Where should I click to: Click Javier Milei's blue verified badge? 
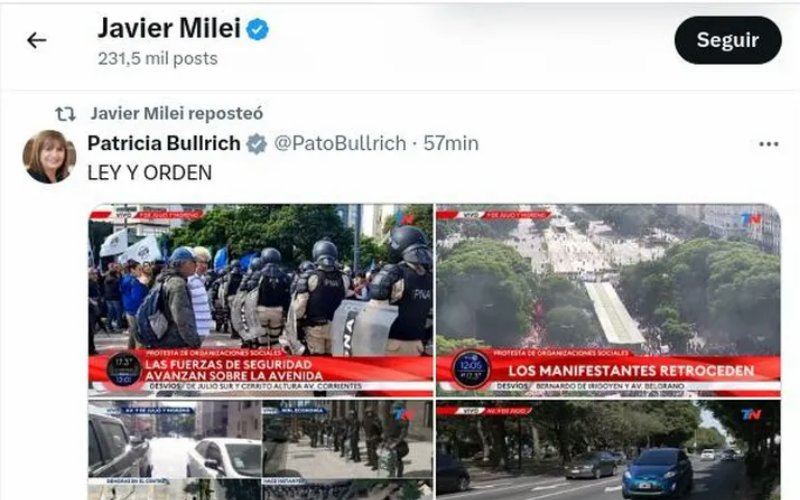click(x=258, y=29)
